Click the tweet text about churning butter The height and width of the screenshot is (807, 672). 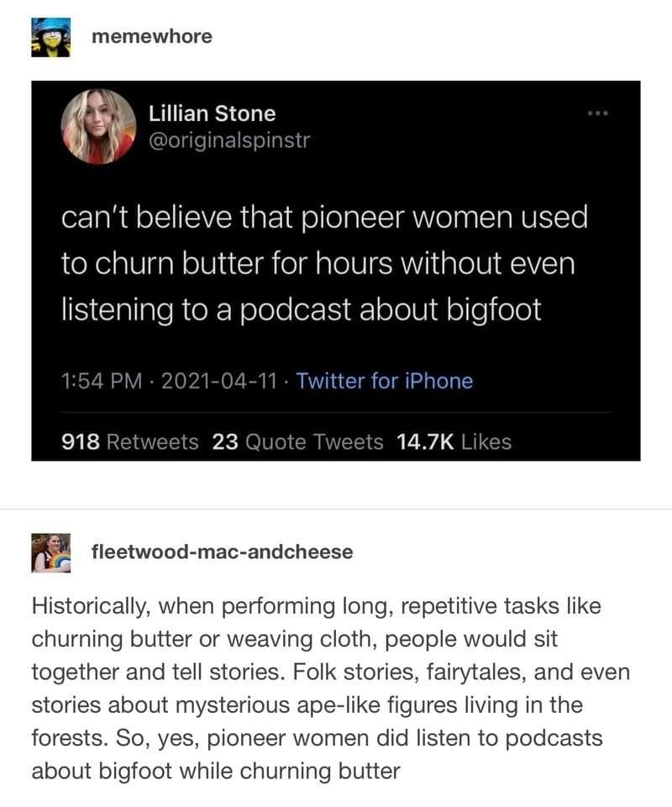pyautogui.click(x=323, y=264)
